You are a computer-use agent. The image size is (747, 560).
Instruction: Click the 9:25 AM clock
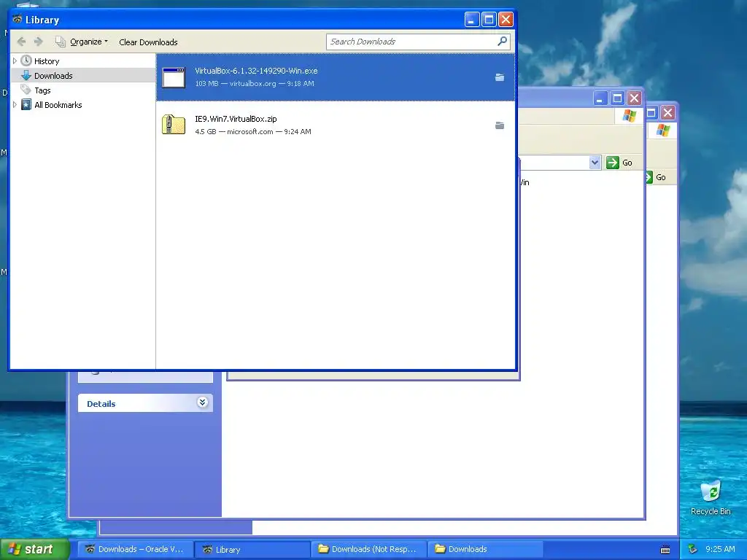coord(720,549)
